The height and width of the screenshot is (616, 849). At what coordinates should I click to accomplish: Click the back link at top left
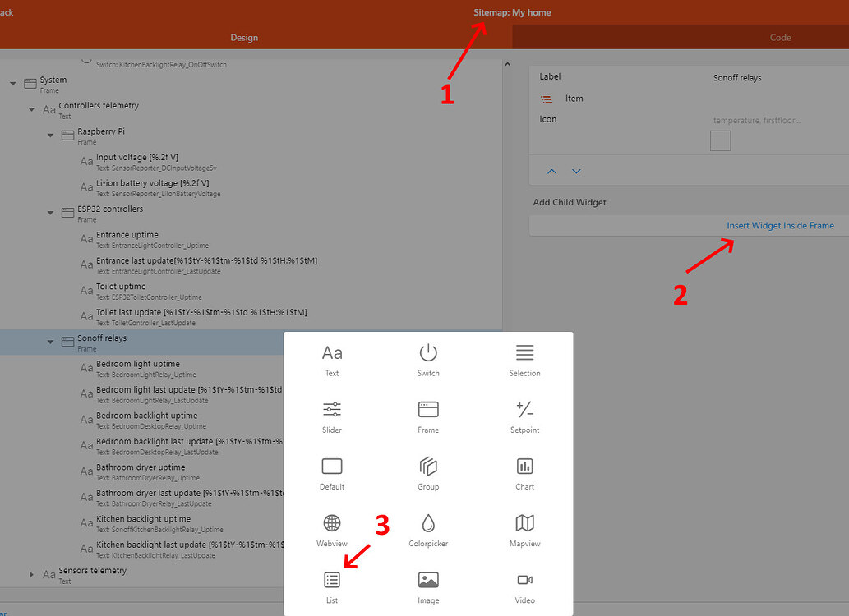(x=5, y=11)
